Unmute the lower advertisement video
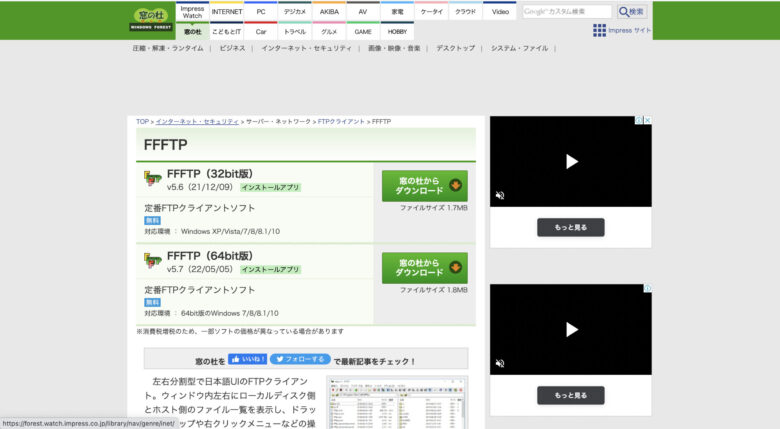Image resolution: width=780 pixels, height=429 pixels. click(x=500, y=363)
